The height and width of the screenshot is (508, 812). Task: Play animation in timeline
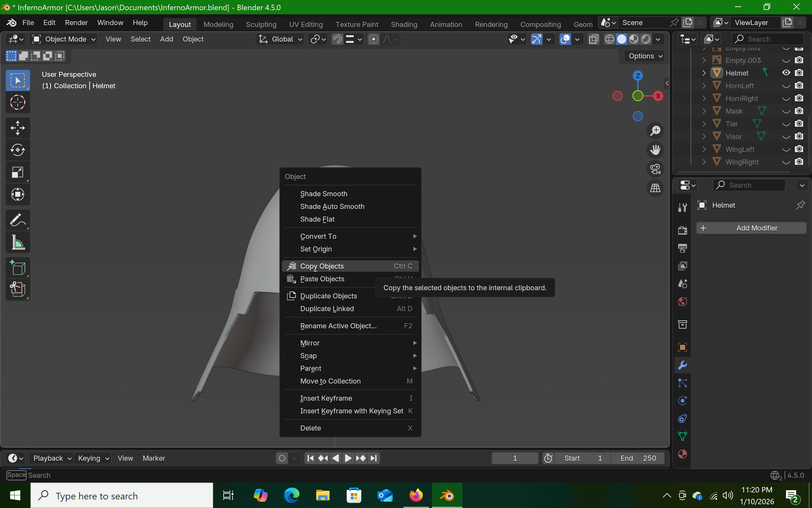point(348,458)
